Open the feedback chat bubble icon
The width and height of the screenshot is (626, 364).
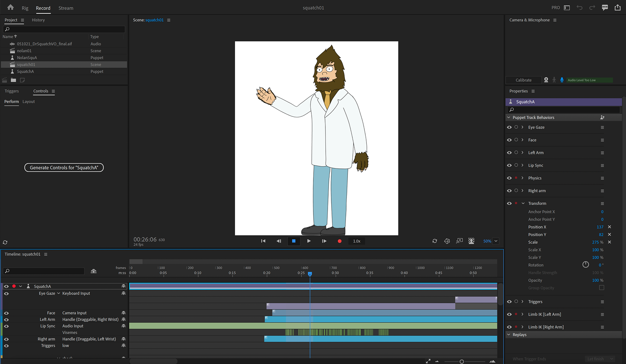(605, 8)
